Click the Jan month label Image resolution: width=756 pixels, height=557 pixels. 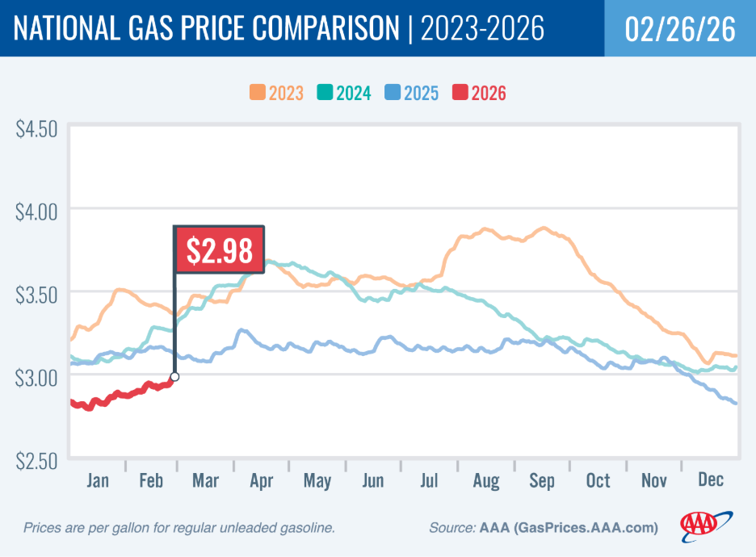pos(98,480)
